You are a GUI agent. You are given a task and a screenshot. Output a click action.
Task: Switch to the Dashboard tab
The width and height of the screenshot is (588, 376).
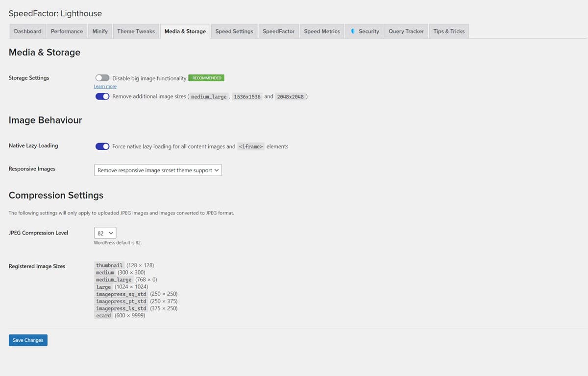[x=27, y=31]
